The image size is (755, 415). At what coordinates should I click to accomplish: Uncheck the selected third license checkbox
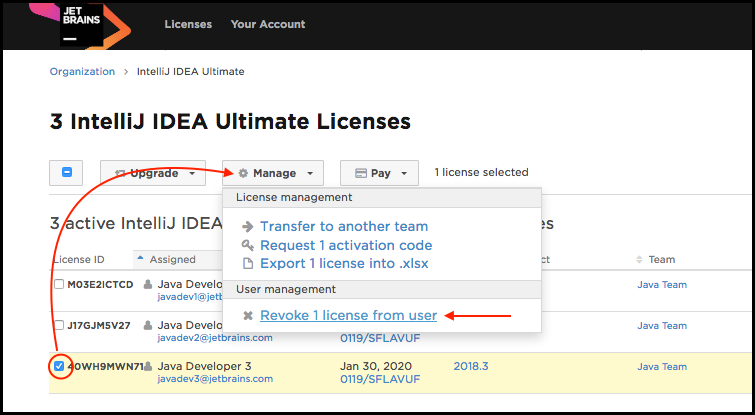point(59,366)
